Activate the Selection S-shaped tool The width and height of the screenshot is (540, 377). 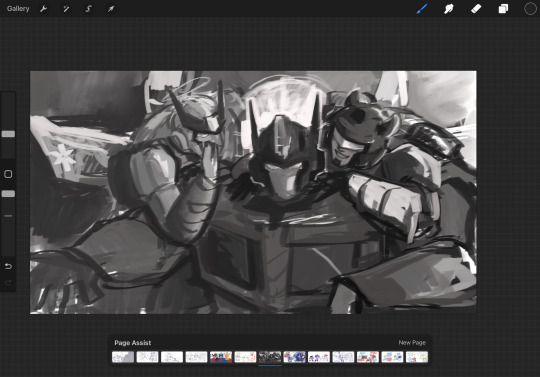point(88,9)
